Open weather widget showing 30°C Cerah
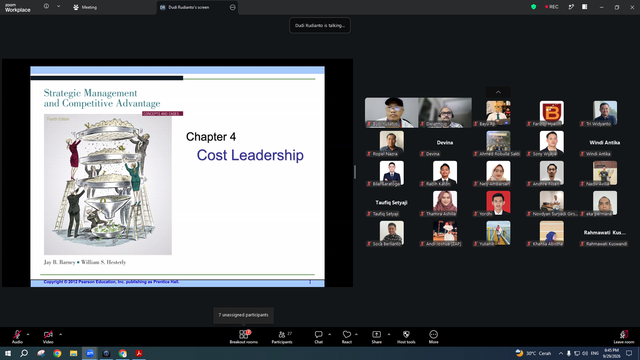640x360 pixels. 533,353
